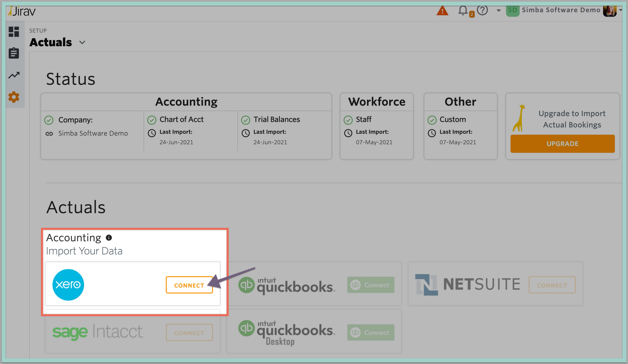Click Upgrade to Import Actual Bookings text
Image resolution: width=628 pixels, height=364 pixels.
coord(572,119)
